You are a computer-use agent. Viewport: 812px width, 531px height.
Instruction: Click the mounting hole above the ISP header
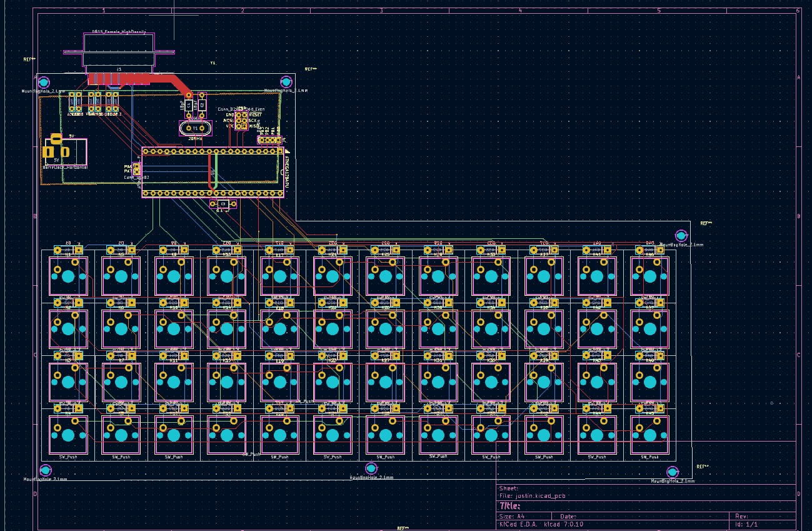coord(286,82)
